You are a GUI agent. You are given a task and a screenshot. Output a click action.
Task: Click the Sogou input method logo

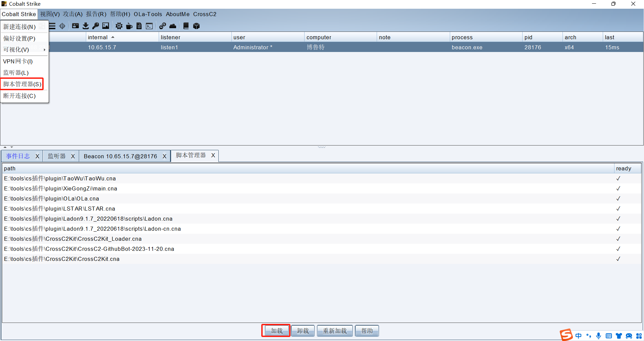pos(566,335)
